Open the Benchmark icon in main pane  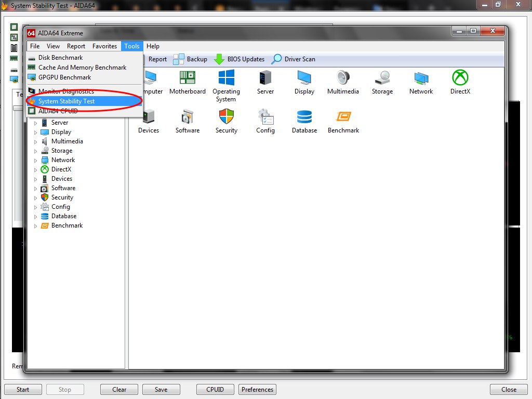tap(343, 121)
